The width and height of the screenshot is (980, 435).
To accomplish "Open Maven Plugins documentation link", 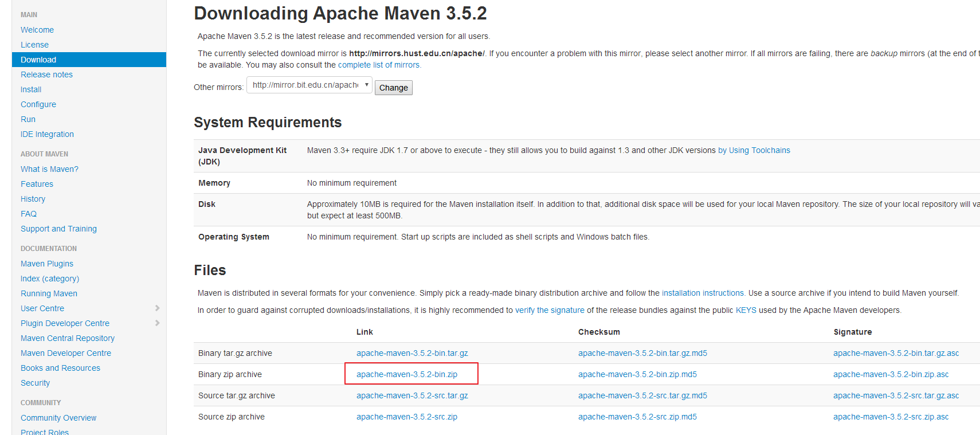I will pyautogui.click(x=47, y=264).
